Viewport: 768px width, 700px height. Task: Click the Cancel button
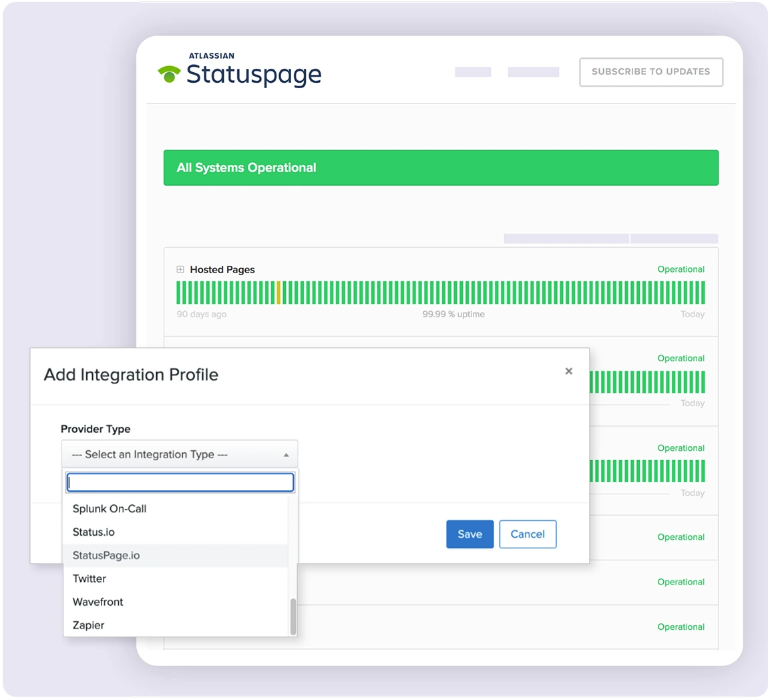(528, 534)
